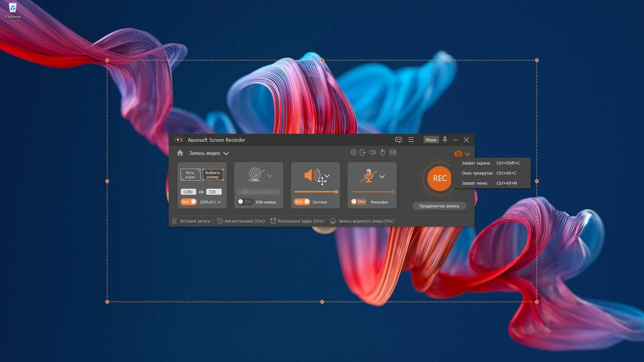The height and width of the screenshot is (362, 644).
Task: Open the feedback chat bubble icon
Action: pyautogui.click(x=398, y=140)
